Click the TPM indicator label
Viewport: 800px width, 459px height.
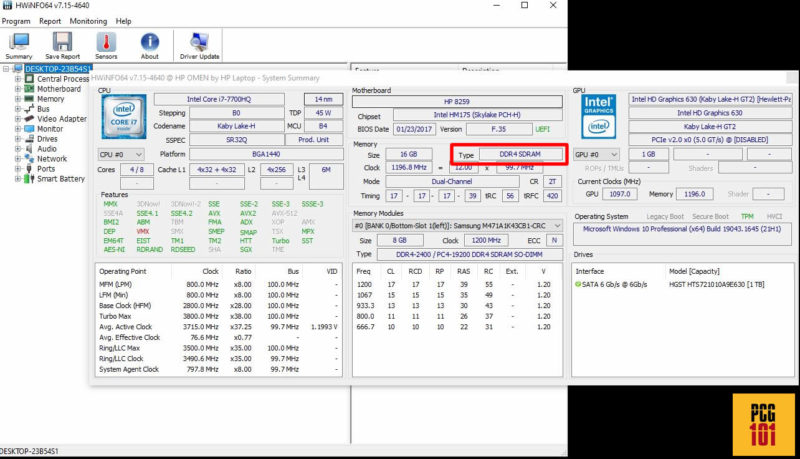tap(747, 216)
